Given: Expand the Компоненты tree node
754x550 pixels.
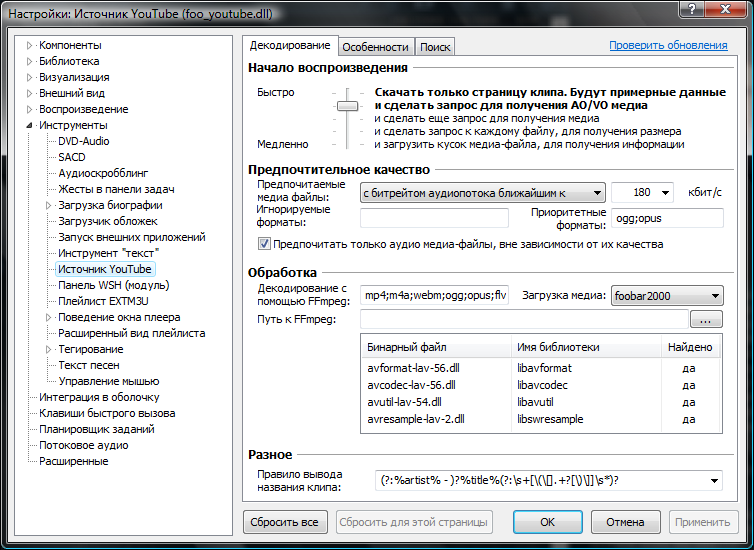Looking at the screenshot, I should pos(29,45).
